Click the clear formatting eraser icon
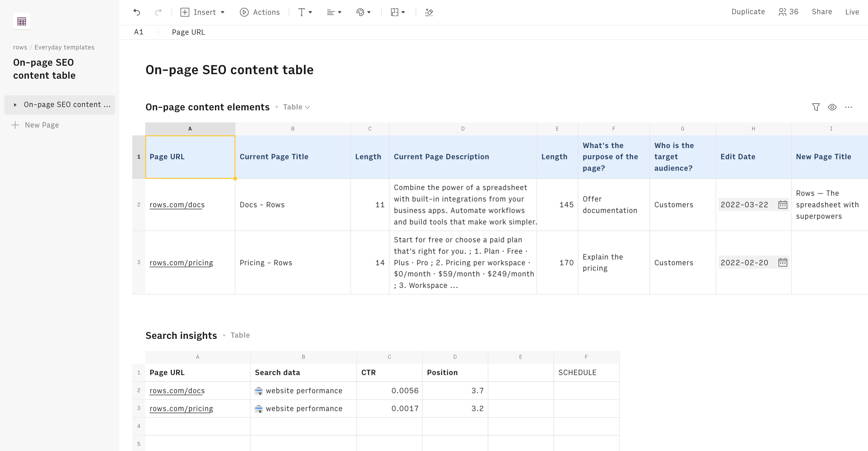This screenshot has width=868, height=451. 429,12
